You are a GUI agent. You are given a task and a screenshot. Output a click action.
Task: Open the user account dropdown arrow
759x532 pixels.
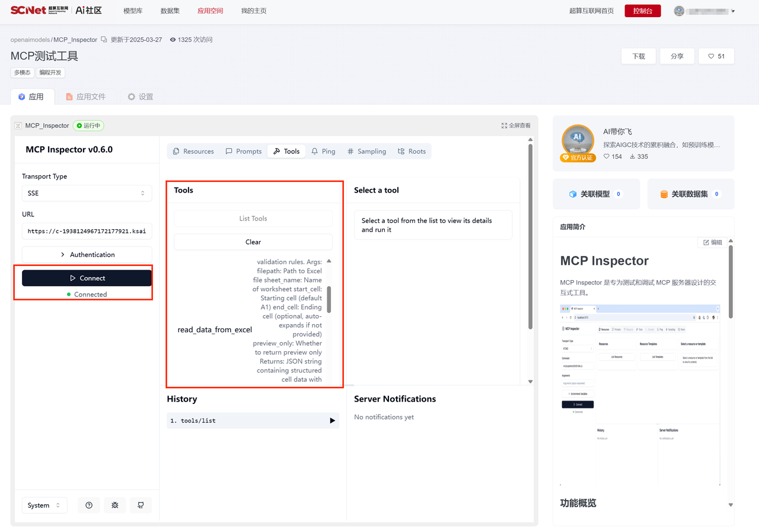[734, 11]
